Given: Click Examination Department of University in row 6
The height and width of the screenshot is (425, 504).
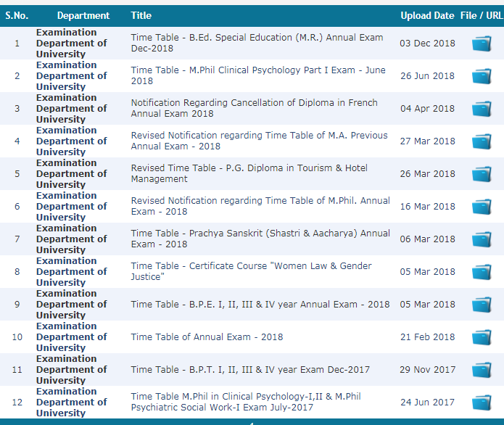Looking at the screenshot, I should pos(71,207).
